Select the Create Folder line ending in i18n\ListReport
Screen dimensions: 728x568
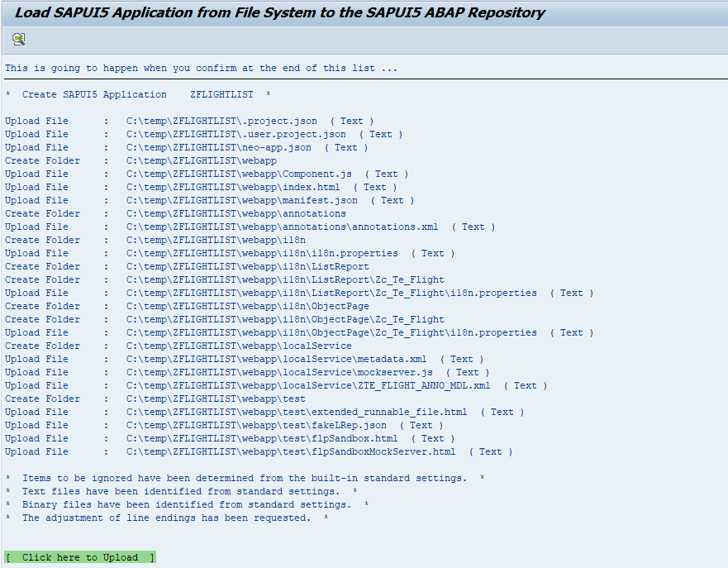187,266
